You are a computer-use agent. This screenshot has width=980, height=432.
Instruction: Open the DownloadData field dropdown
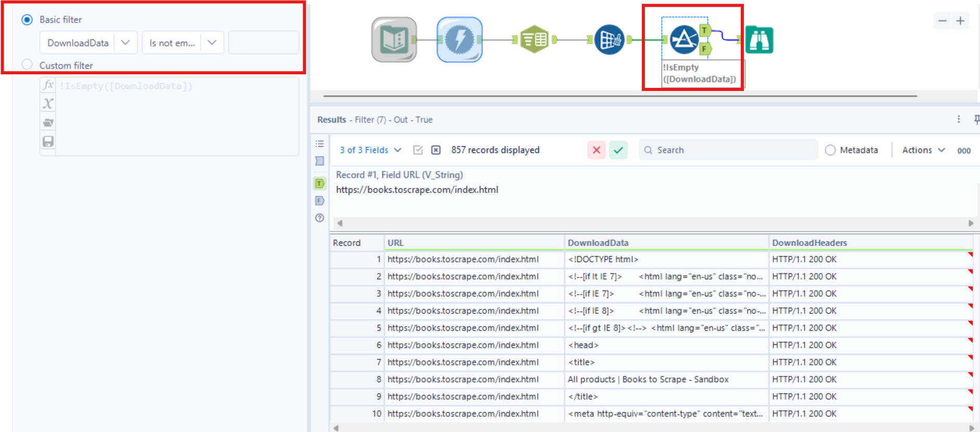tap(88, 43)
